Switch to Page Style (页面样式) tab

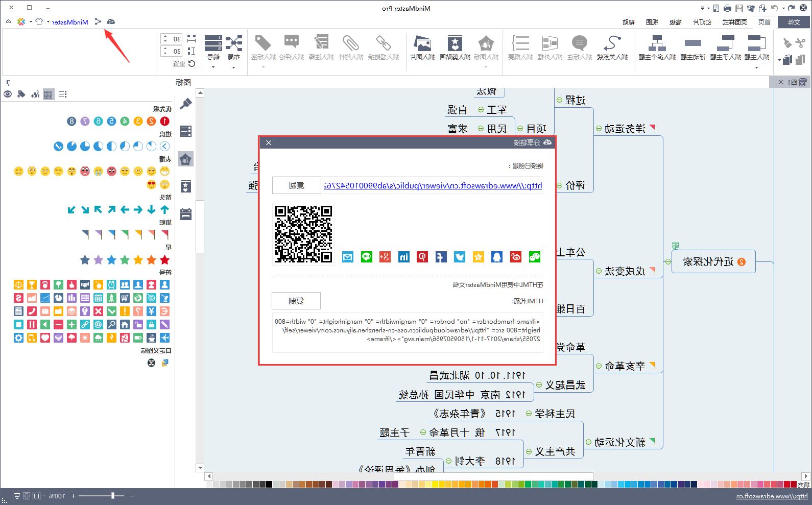(734, 22)
